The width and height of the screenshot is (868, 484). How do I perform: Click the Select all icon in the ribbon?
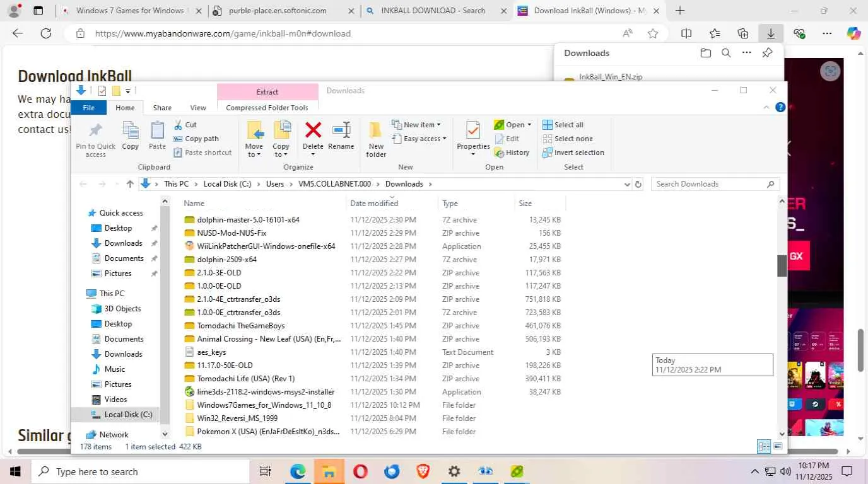pos(547,125)
